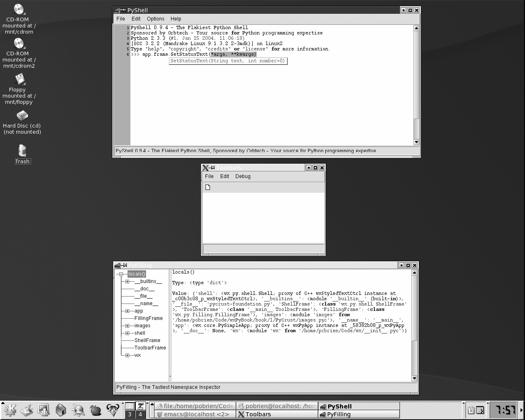This screenshot has height=420, width=525.
Task: Switch to virtual desktop 3
Action: tap(130, 414)
